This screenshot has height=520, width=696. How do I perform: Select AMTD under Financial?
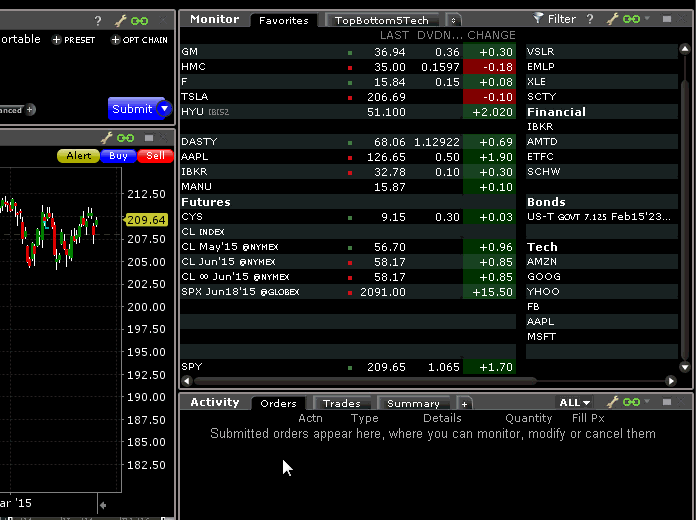click(x=602, y=142)
